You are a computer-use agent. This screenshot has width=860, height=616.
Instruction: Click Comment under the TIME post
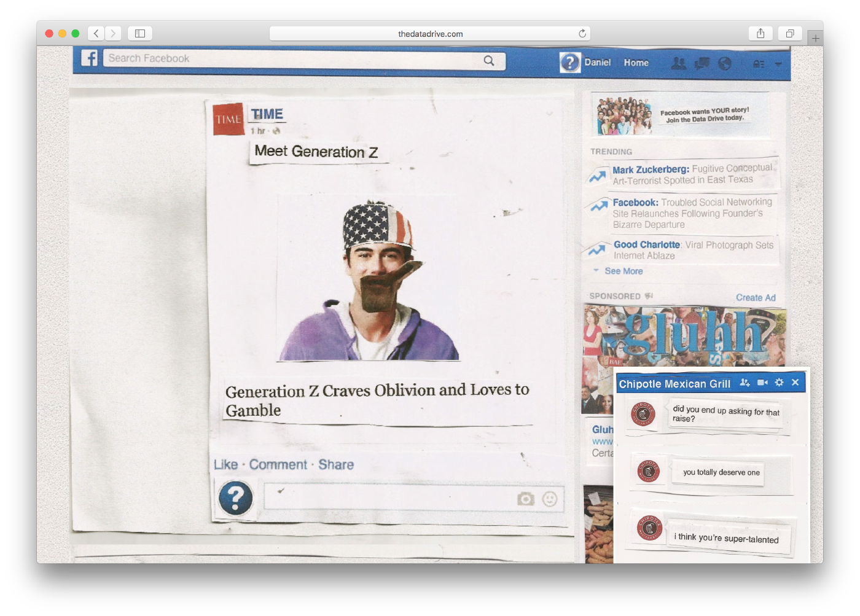[278, 465]
